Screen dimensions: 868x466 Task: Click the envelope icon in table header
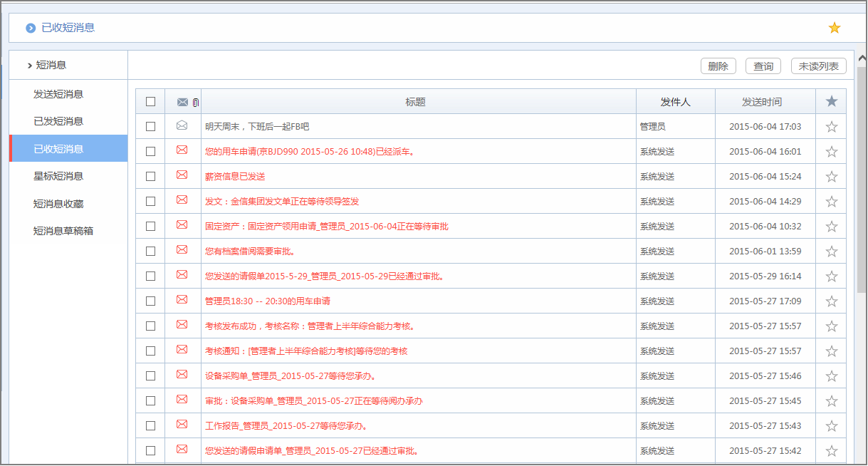182,102
